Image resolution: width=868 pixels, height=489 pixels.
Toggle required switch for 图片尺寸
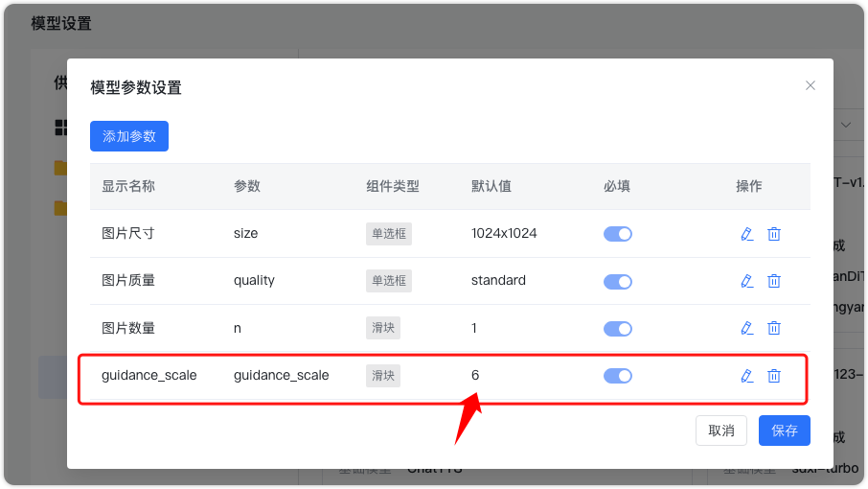[618, 234]
